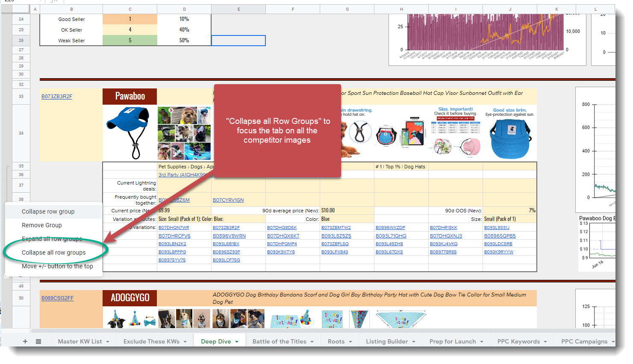Screen dimensions: 633x364
Task: Open the Master KW List tab dropdown arrow
Action: click(x=108, y=342)
